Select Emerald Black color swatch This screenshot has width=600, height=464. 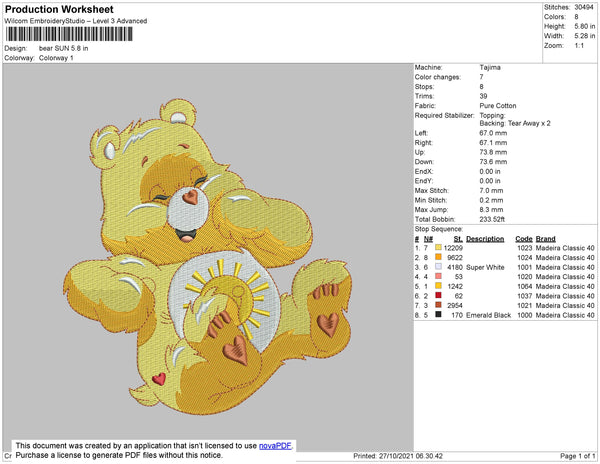coord(438,315)
